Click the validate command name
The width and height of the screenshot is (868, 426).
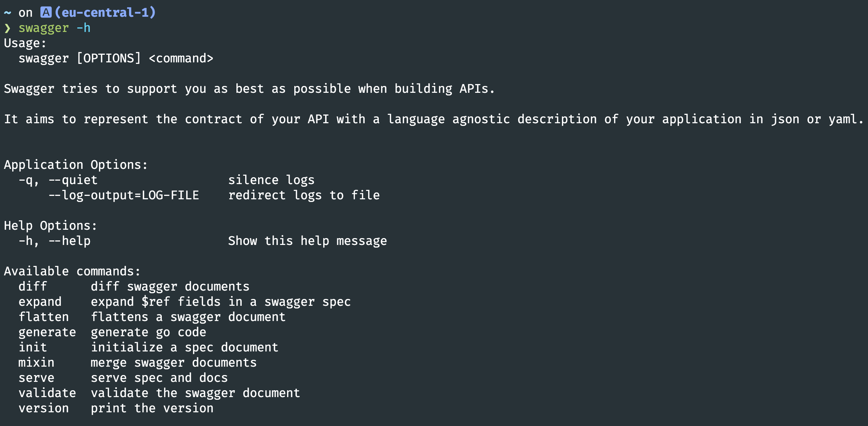pos(47,393)
